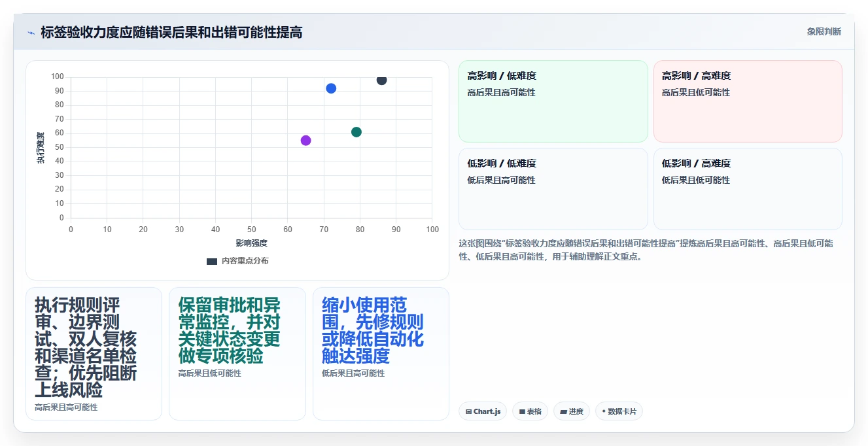868x446 pixels.
Task: Click the 象限判断 label in header
Action: tap(824, 31)
